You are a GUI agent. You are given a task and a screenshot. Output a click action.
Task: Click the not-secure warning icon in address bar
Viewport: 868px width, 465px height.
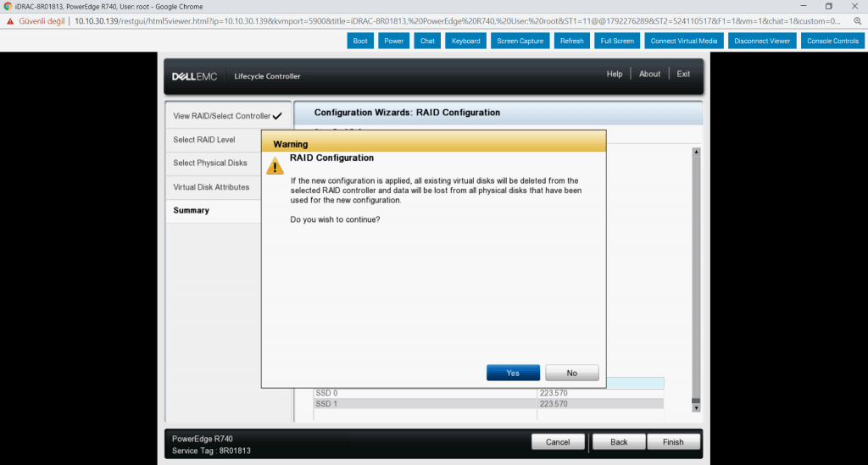[10, 20]
